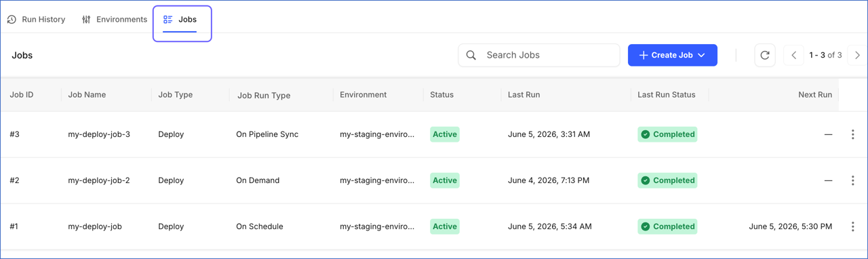This screenshot has height=259, width=868.
Task: Go to next page of jobs
Action: 857,55
